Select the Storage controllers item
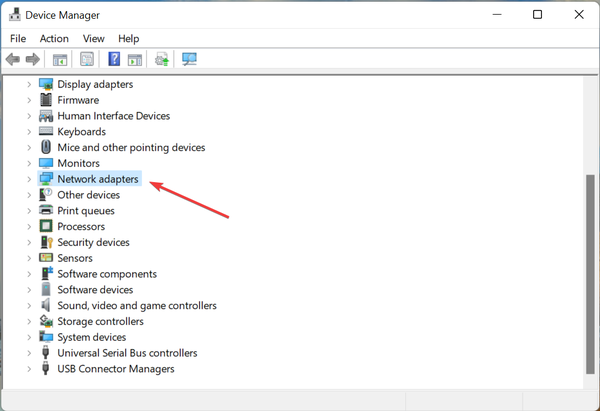 pos(100,322)
